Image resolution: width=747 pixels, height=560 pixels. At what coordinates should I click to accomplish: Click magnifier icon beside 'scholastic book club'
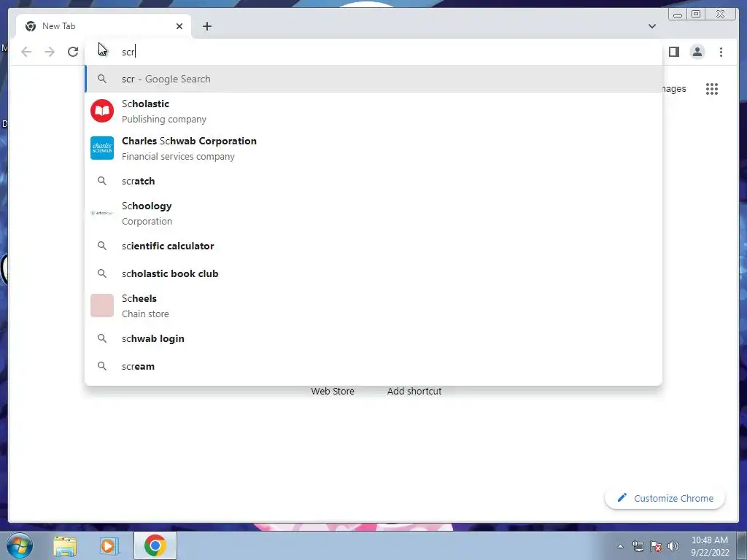coord(102,273)
